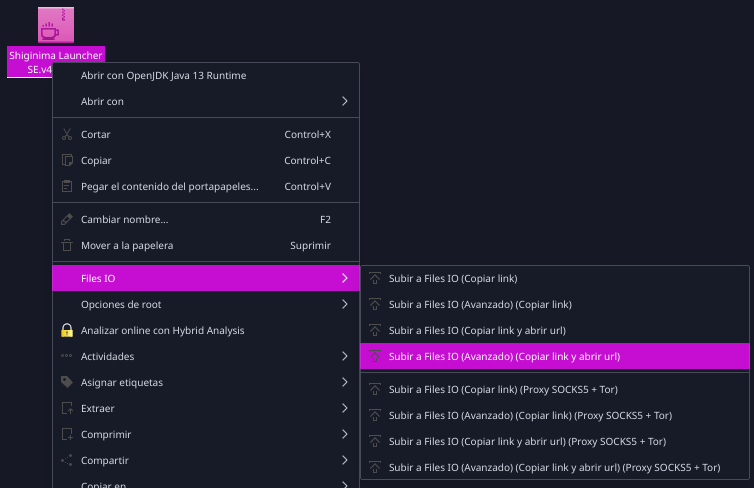This screenshot has width=754, height=488.
Task: Click the Cortar scissors icon
Action: (67, 135)
